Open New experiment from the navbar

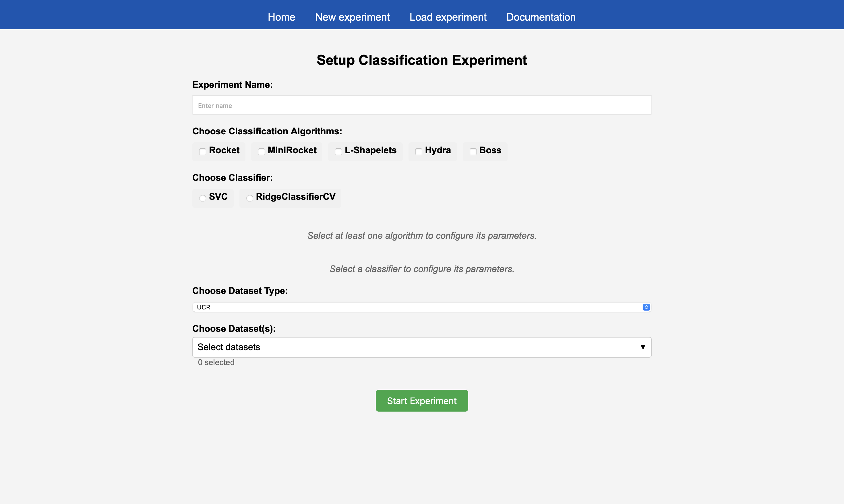coord(352,17)
